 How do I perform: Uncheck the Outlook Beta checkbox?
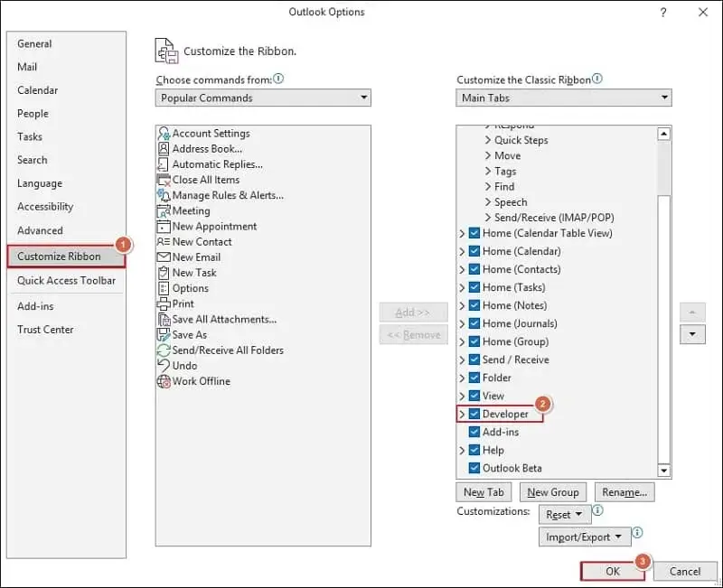[474, 468]
